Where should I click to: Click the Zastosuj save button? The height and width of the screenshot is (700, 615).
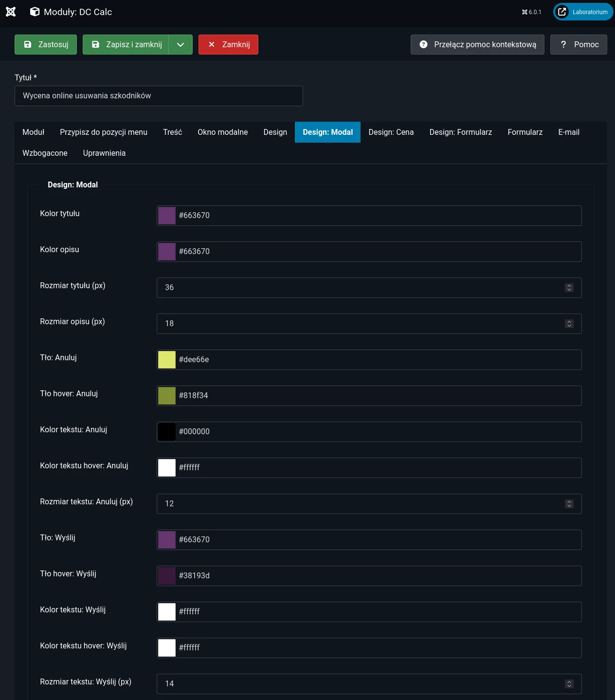point(46,44)
